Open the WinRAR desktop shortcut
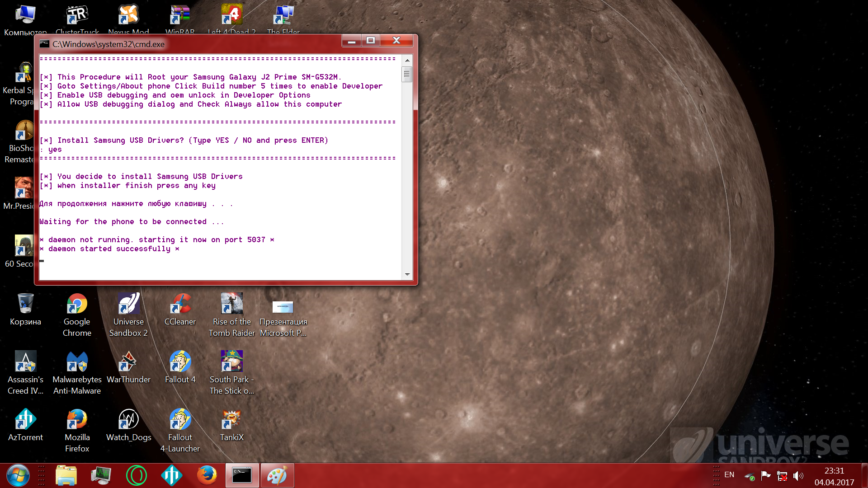Image resolution: width=868 pixels, height=488 pixels. pyautogui.click(x=180, y=18)
